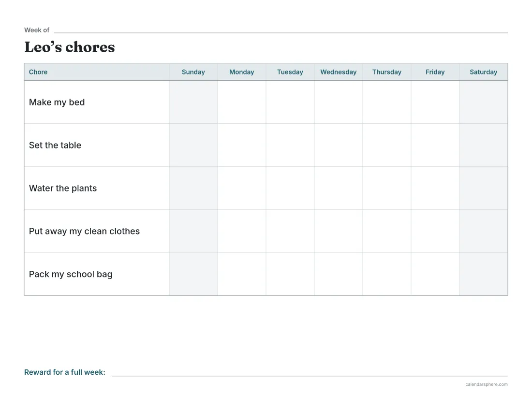Check Set the table cell for Monday
This screenshot has width=532, height=411.
(x=241, y=145)
